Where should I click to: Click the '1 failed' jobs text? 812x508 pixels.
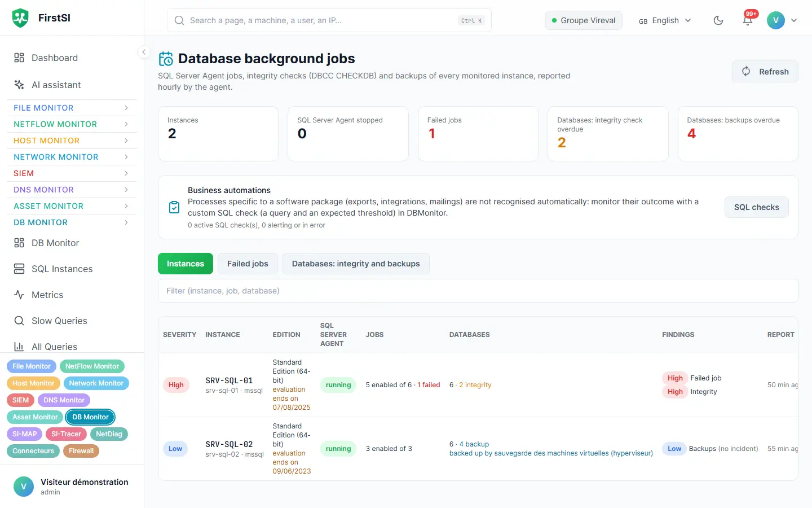coord(429,385)
